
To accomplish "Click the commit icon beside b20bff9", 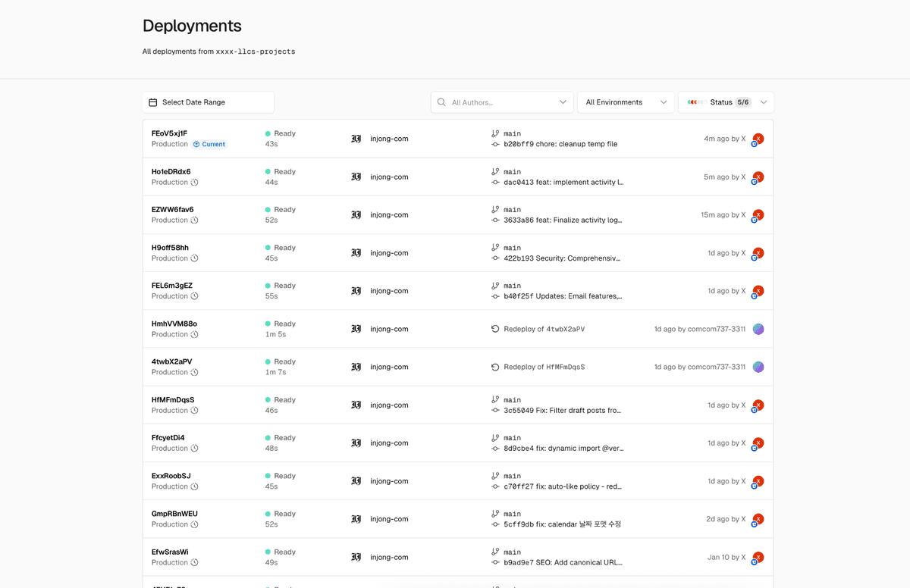I will [x=495, y=144].
